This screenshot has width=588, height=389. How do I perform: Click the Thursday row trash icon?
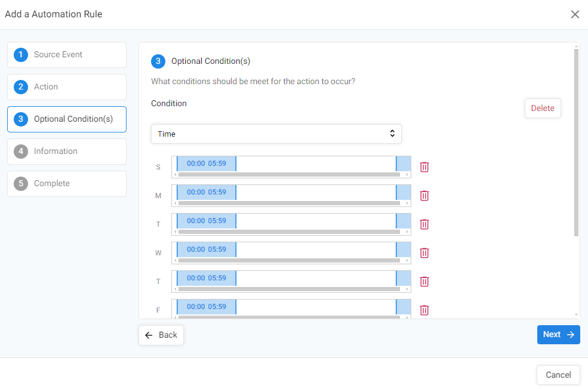pyautogui.click(x=424, y=282)
